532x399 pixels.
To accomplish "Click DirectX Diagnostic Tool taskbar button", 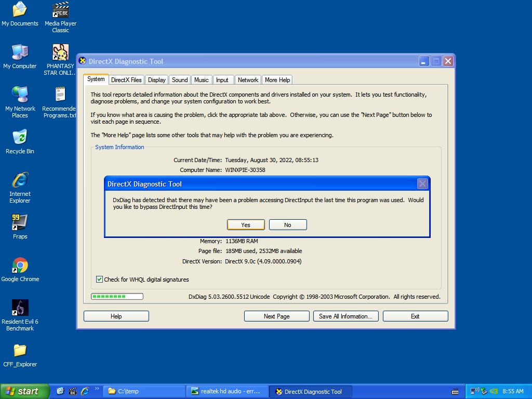I will pyautogui.click(x=311, y=392).
